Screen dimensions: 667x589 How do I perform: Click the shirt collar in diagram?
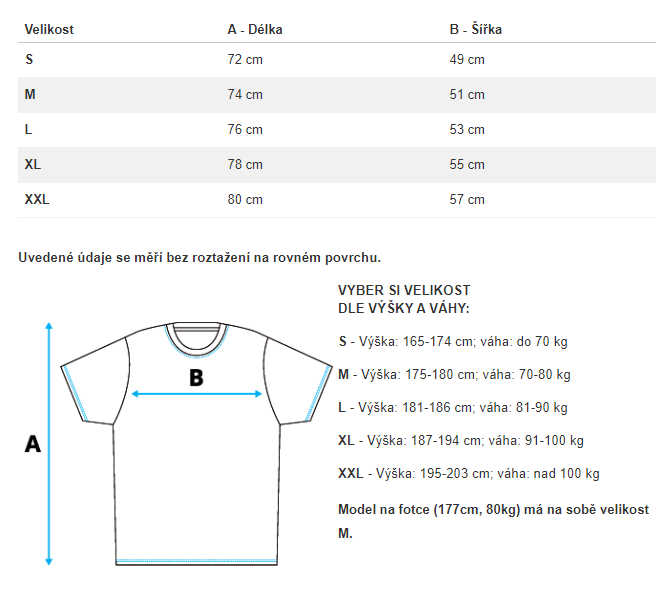[x=197, y=339]
